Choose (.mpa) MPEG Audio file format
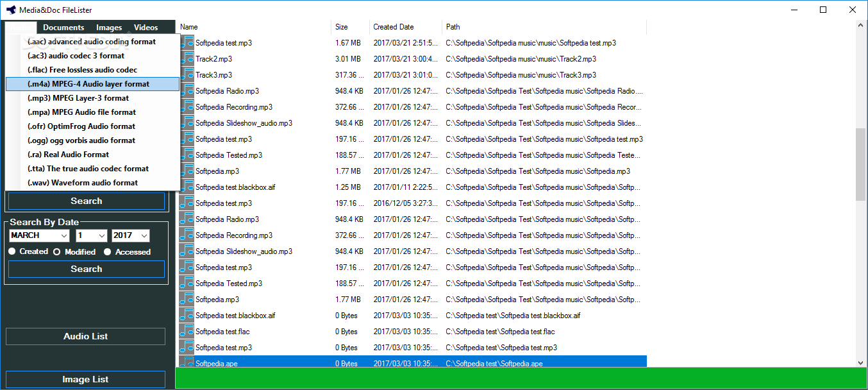Image resolution: width=868 pixels, height=390 pixels. coord(92,112)
